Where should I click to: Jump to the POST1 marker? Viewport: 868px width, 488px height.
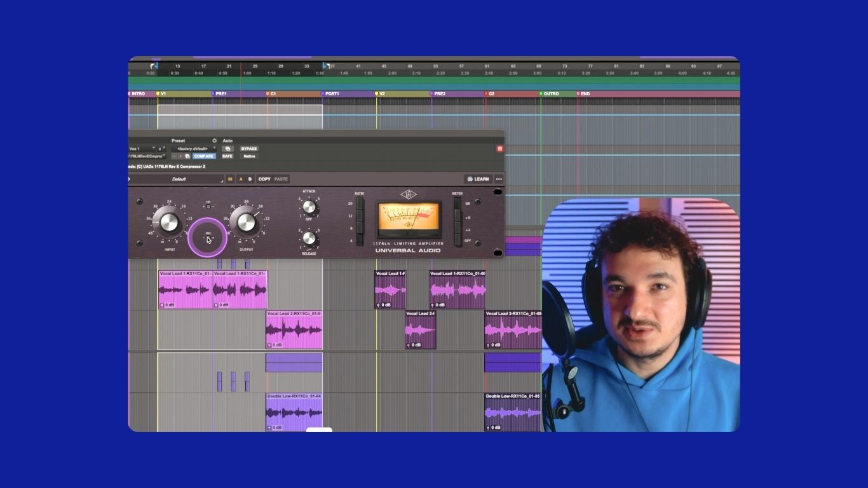(330, 94)
